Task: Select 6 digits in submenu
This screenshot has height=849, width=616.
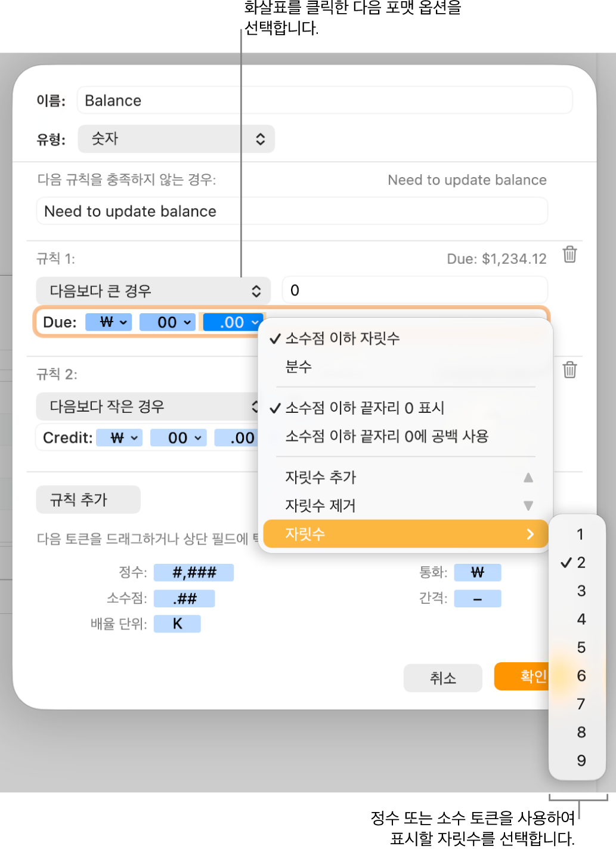Action: tap(577, 676)
